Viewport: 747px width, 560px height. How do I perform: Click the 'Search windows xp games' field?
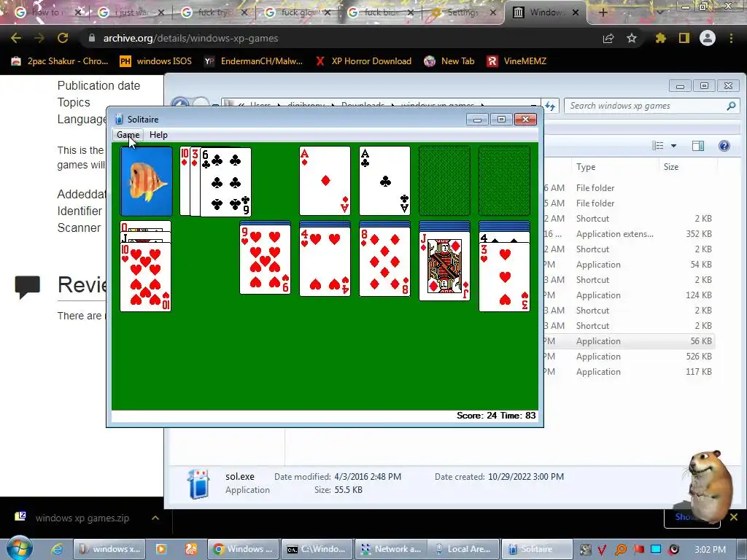click(651, 106)
